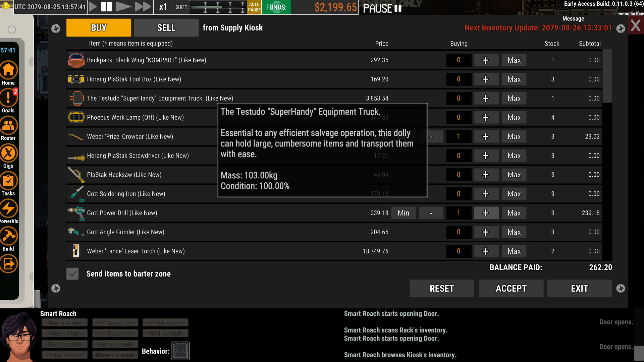Increase Power Drill quantity with plus
644x362 pixels.
coord(486,213)
